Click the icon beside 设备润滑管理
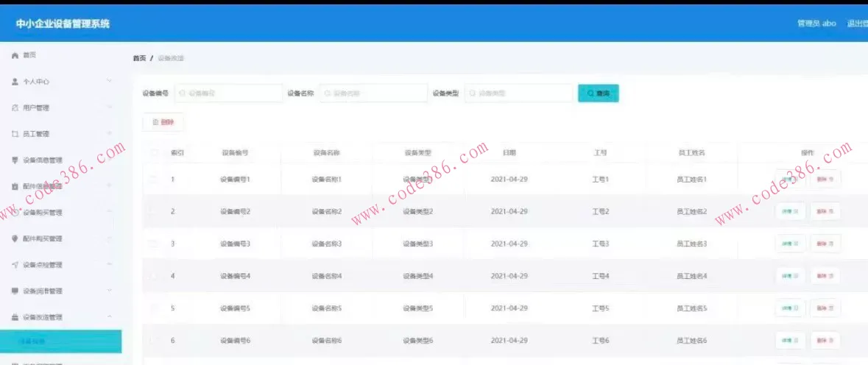 coord(15,291)
